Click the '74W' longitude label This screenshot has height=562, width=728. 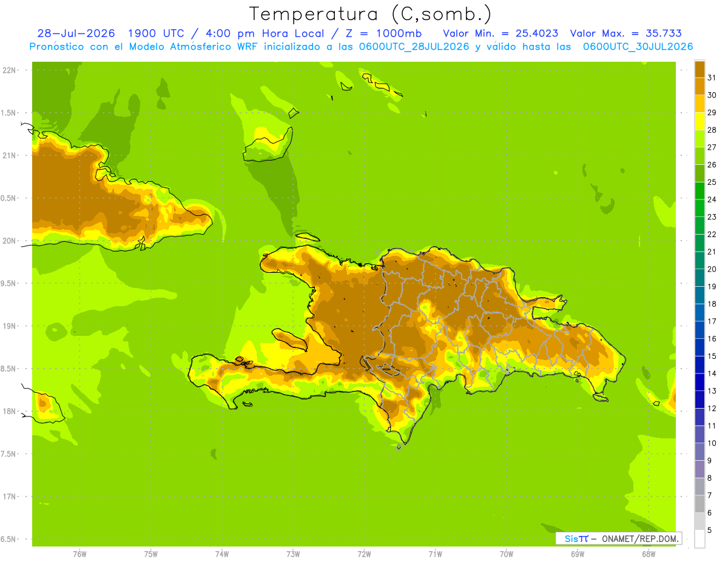[222, 554]
